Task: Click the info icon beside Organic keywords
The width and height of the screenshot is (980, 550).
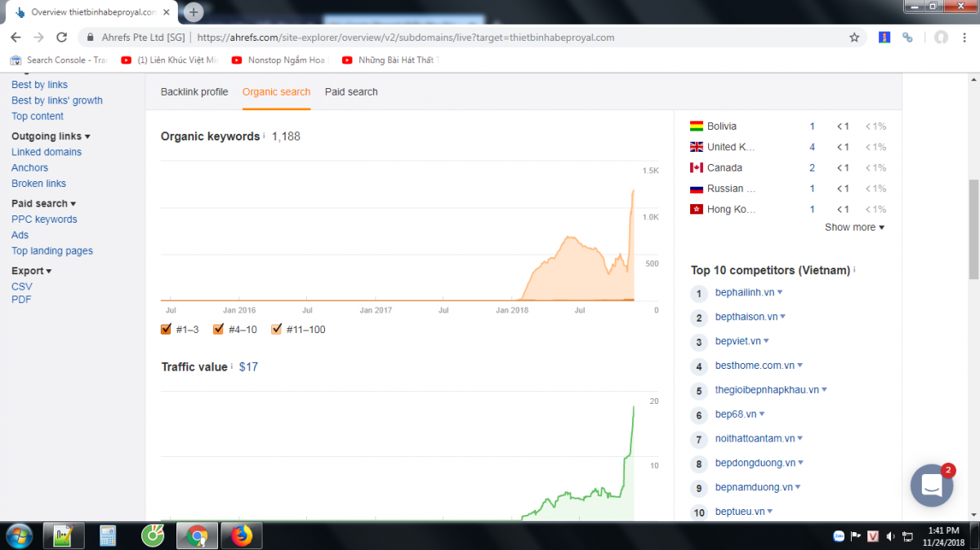Action: point(265,136)
